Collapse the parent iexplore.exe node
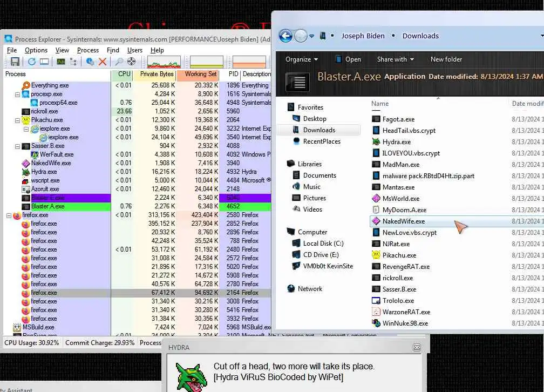This screenshot has width=544, height=392. click(x=26, y=129)
